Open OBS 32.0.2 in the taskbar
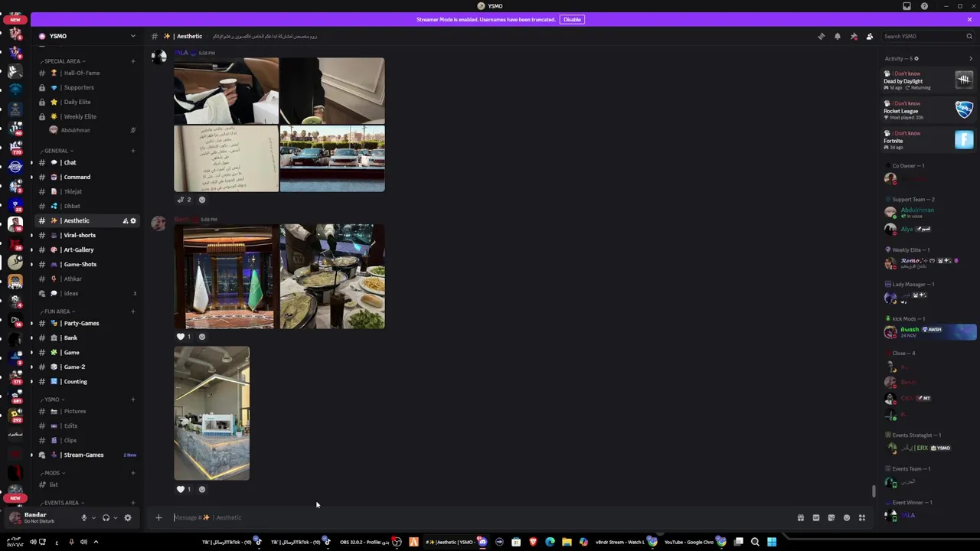The image size is (980, 551). 371,542
